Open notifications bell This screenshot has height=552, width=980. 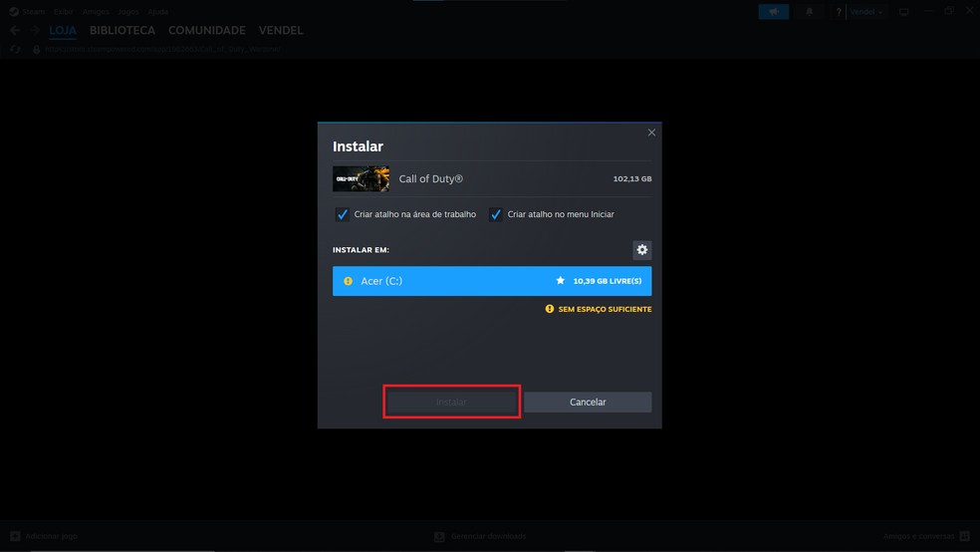[809, 11]
